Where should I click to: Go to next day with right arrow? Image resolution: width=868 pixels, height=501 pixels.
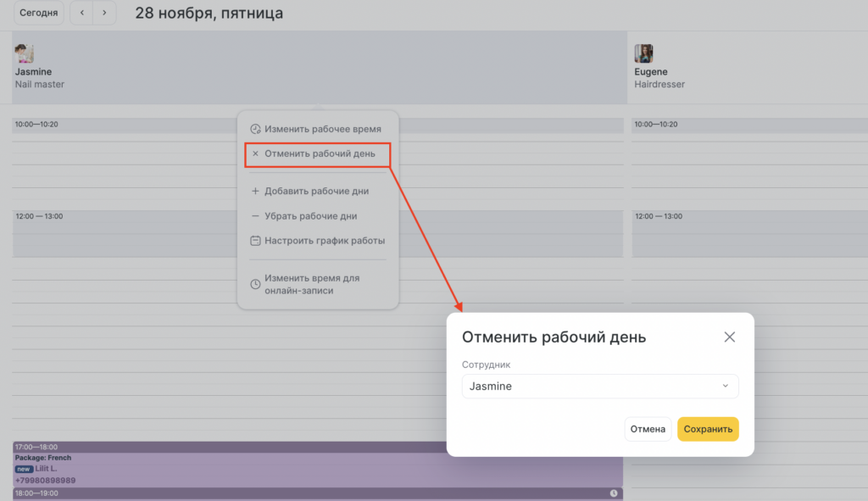tap(104, 14)
